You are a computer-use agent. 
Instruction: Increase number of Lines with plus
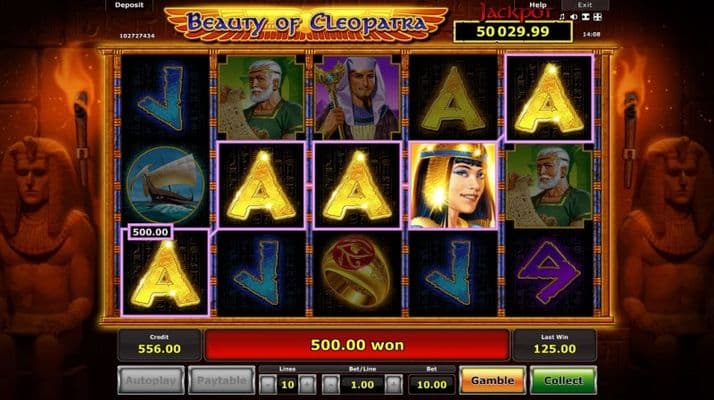(307, 385)
